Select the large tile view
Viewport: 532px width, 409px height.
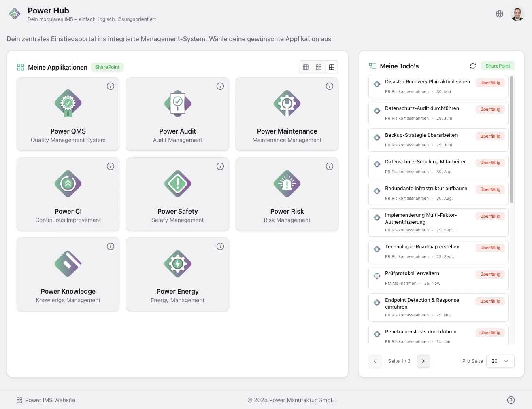click(x=332, y=67)
